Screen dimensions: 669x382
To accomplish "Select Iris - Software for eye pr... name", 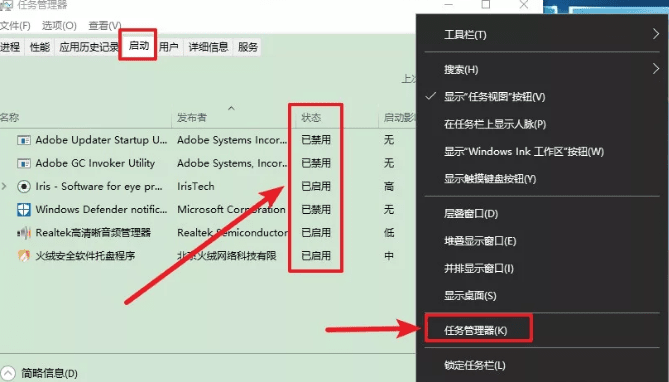I will (99, 187).
